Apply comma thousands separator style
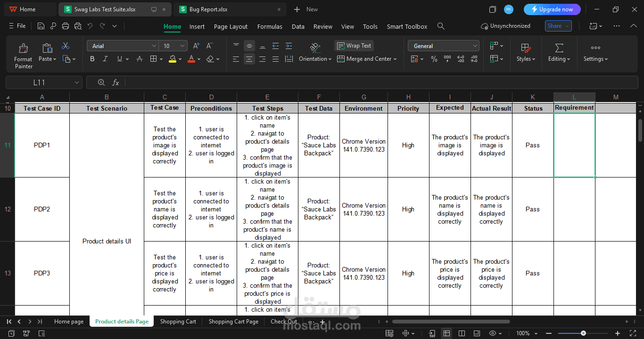Screen dimensions: 644x339 click(447, 59)
